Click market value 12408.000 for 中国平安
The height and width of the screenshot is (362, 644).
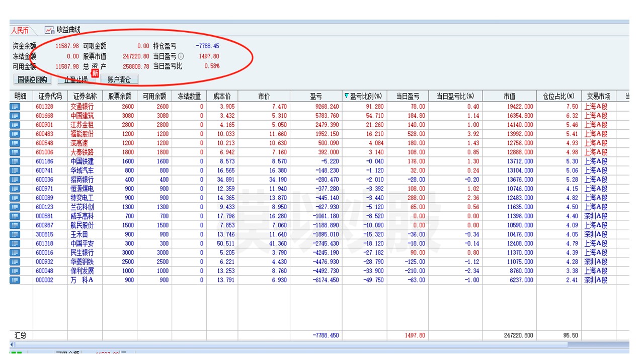[519, 243]
